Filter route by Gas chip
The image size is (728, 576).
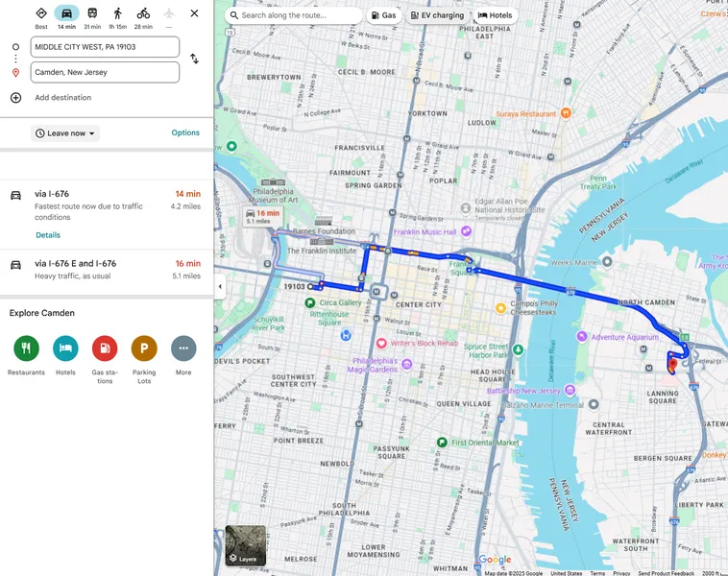click(384, 15)
